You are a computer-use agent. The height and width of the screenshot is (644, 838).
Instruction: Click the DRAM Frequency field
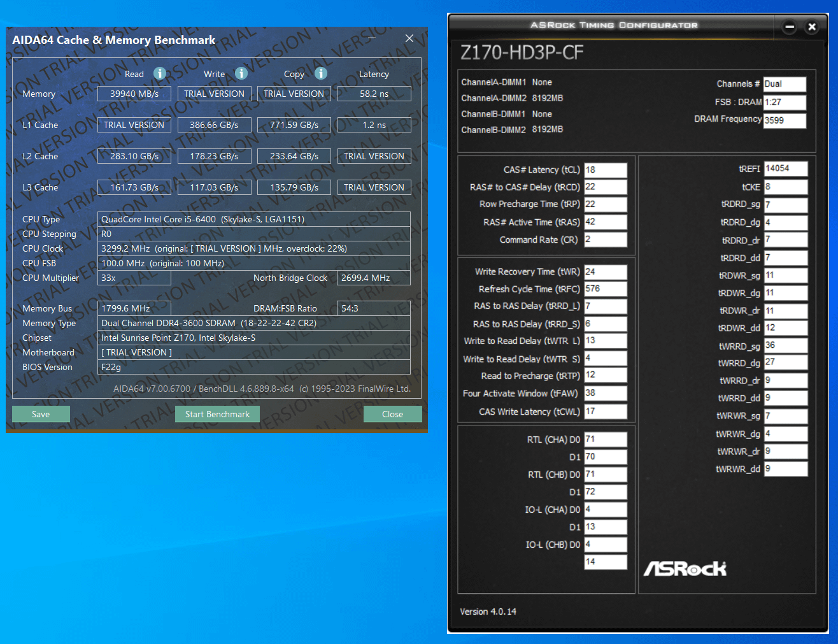tap(785, 120)
